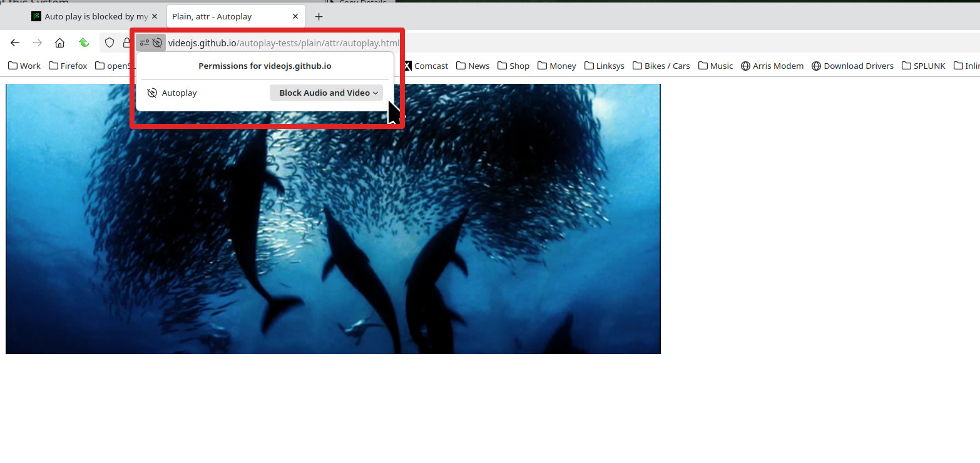This screenshot has width=980, height=463.
Task: Open the site permissions icon in URL bar
Action: 145,43
